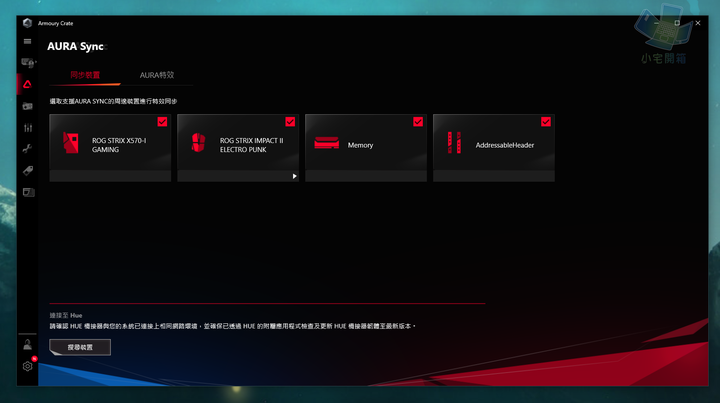
Task: Click the AddressableHeader strip icon
Action: (454, 142)
